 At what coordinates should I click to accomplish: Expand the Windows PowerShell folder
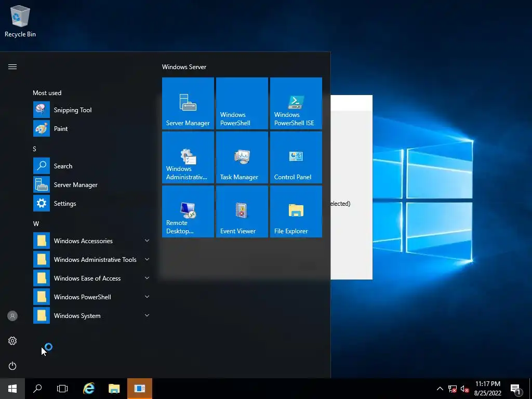click(x=91, y=297)
